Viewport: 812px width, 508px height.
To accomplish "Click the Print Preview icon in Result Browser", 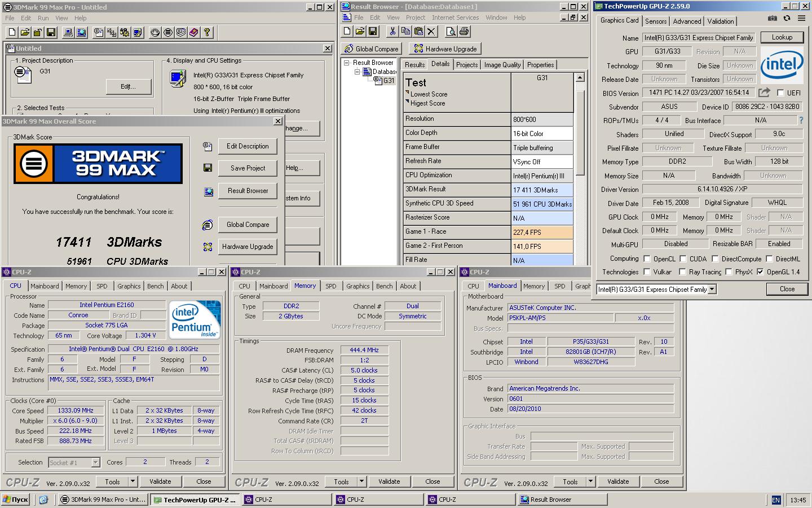I will click(x=451, y=31).
